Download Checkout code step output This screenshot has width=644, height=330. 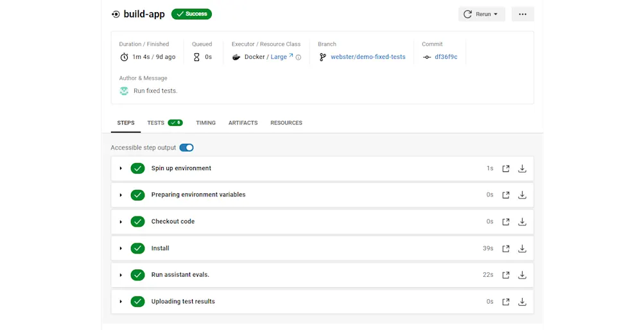(x=522, y=221)
